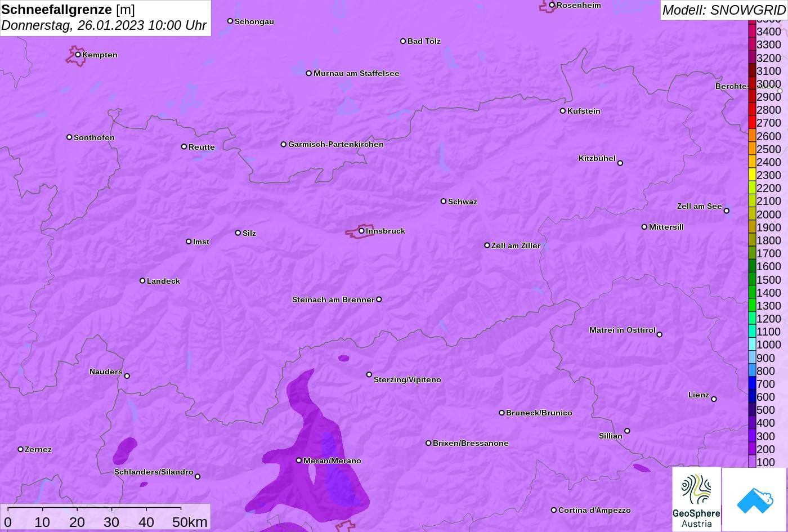Select the 700 m blue legend swatch

pyautogui.click(x=752, y=384)
